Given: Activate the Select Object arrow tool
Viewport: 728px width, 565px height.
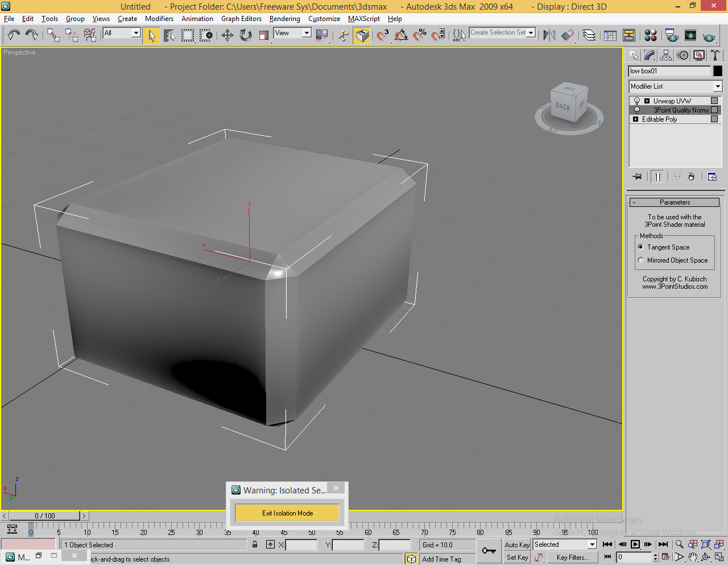Looking at the screenshot, I should (x=151, y=35).
